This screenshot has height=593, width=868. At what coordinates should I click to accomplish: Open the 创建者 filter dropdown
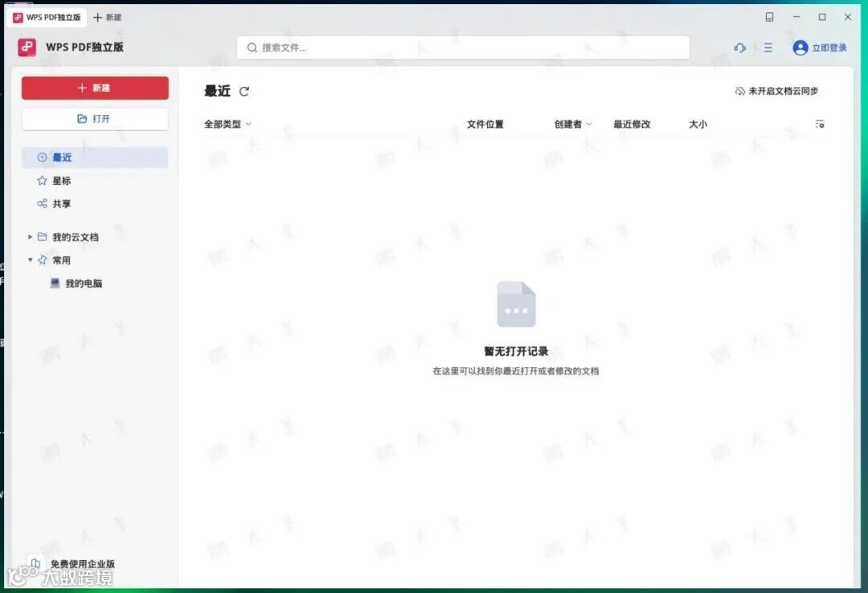click(x=573, y=124)
